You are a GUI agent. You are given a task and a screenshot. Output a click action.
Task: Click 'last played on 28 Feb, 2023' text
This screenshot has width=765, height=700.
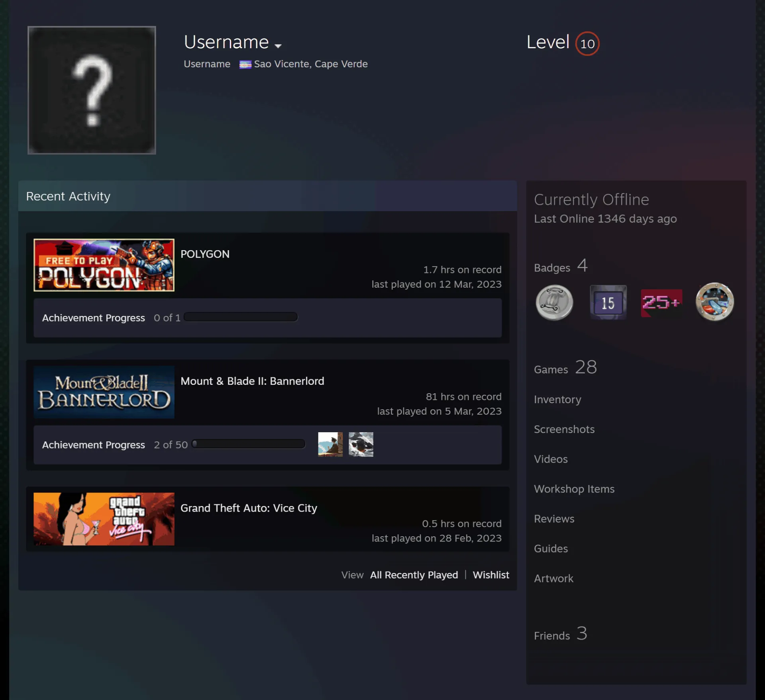click(437, 538)
